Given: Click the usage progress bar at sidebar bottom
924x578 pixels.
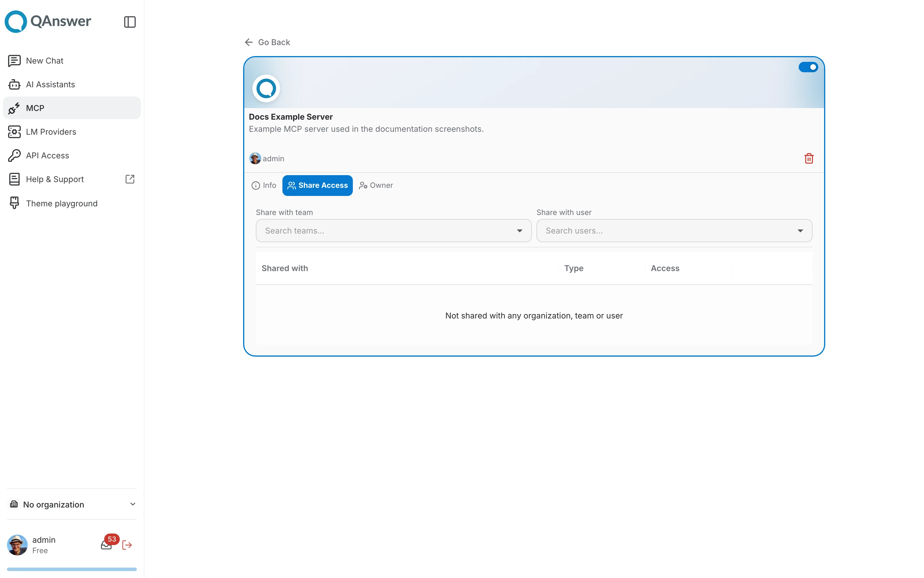Looking at the screenshot, I should [x=72, y=569].
